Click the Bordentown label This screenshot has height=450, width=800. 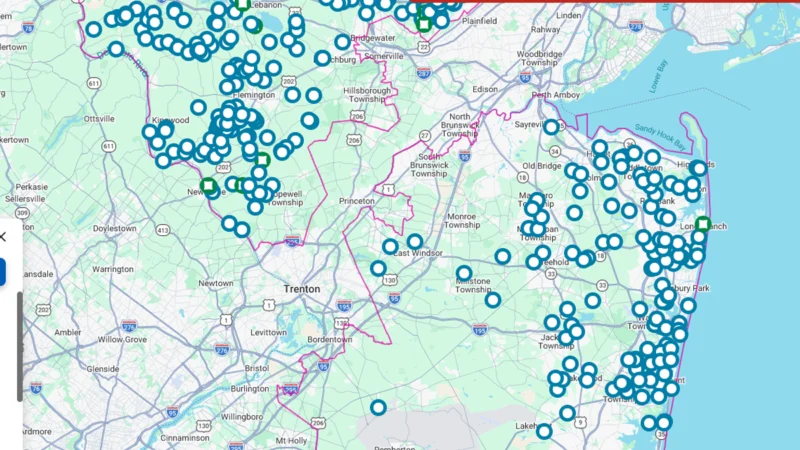pyautogui.click(x=330, y=339)
